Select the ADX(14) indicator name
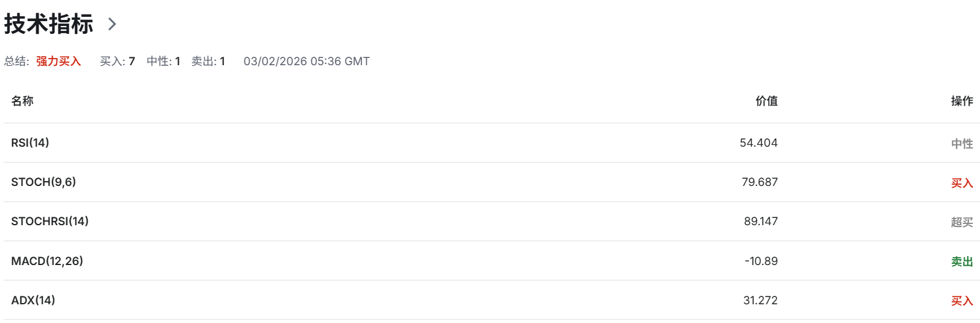This screenshot has height=323, width=980. coord(33,301)
